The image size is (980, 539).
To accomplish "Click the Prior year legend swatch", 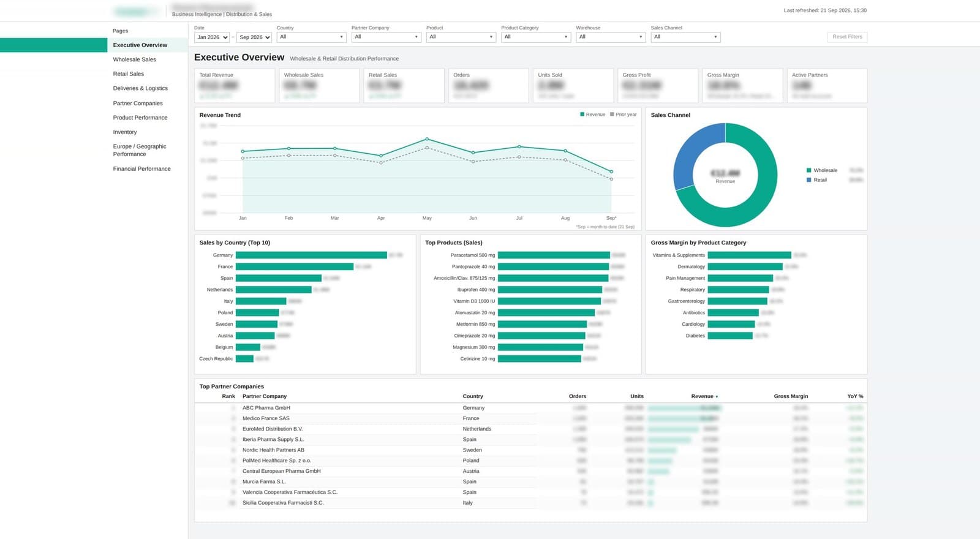I will pyautogui.click(x=612, y=115).
